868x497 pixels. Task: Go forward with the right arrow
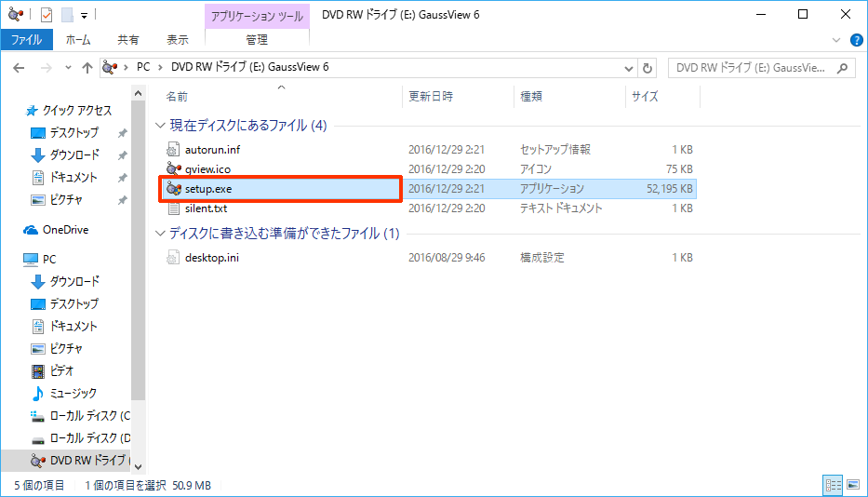[46, 68]
